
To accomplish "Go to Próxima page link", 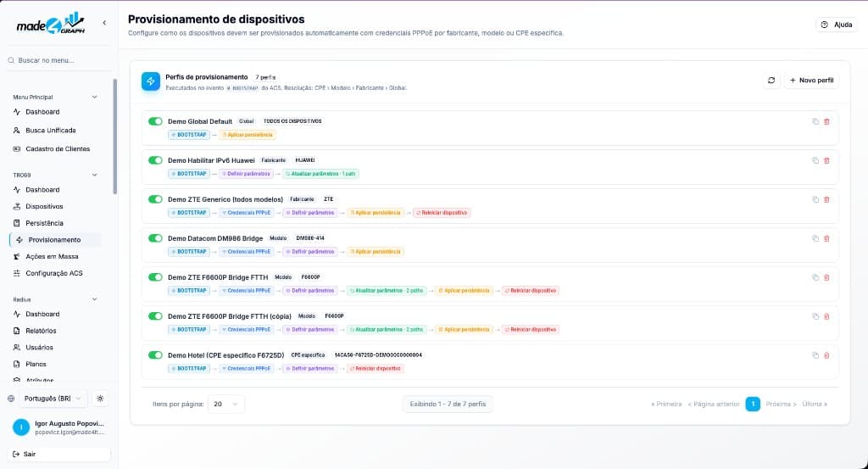I will tap(781, 405).
